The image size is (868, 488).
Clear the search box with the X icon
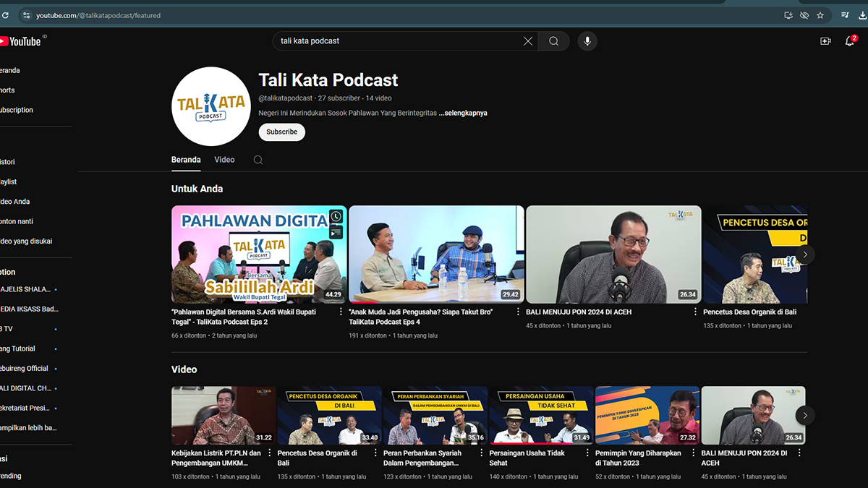(x=528, y=41)
